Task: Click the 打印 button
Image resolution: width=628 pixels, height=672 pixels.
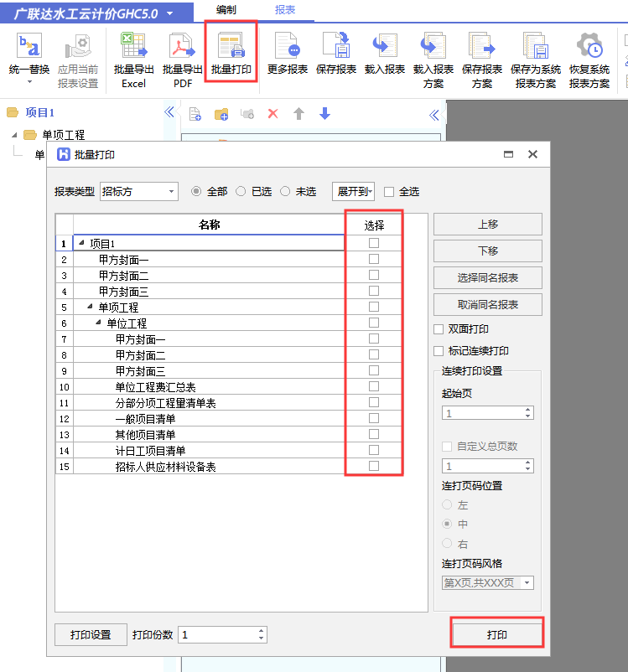Action: [x=497, y=635]
